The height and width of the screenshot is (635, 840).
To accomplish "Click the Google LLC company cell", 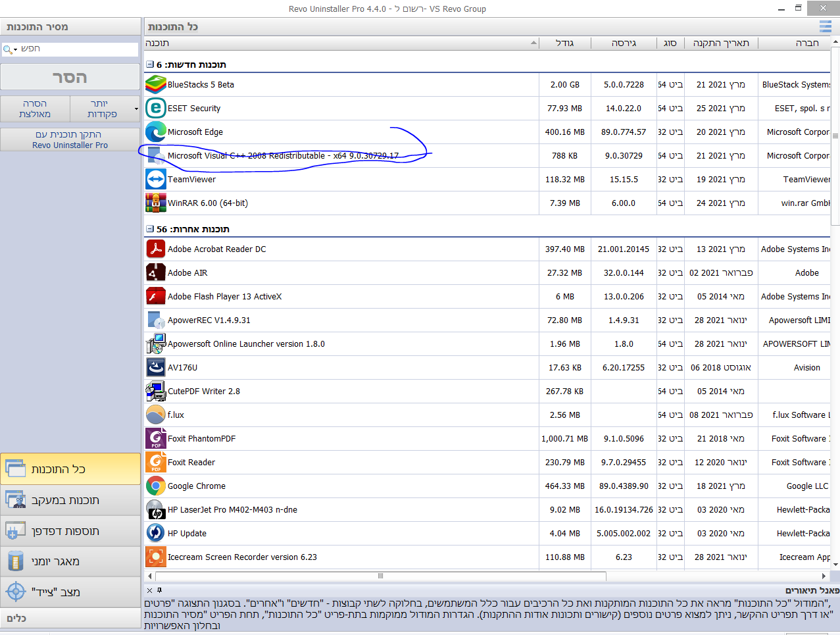I will 807,486.
